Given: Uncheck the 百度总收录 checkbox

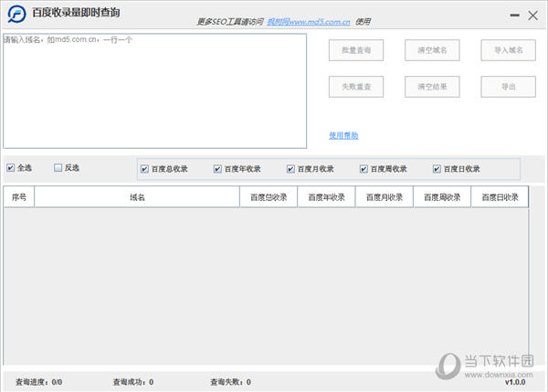Looking at the screenshot, I should (x=144, y=169).
